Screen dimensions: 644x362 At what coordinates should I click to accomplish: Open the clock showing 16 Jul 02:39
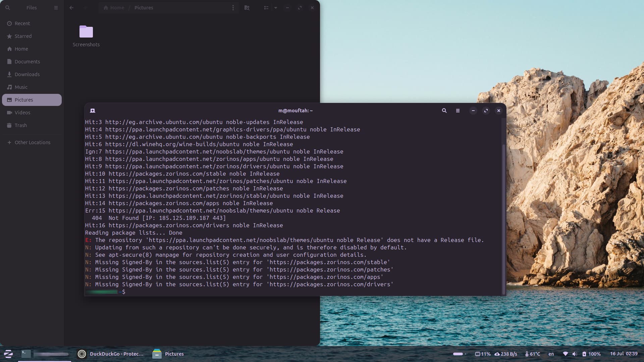[624, 354]
